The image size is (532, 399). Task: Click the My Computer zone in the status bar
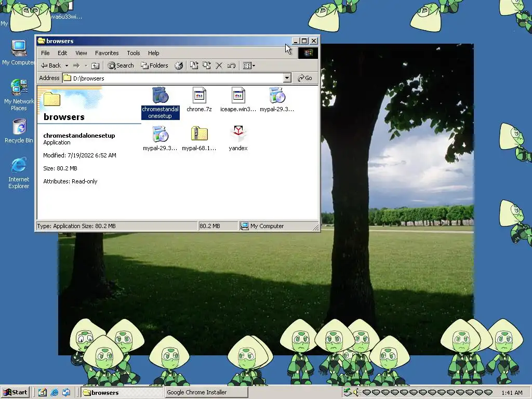point(278,226)
